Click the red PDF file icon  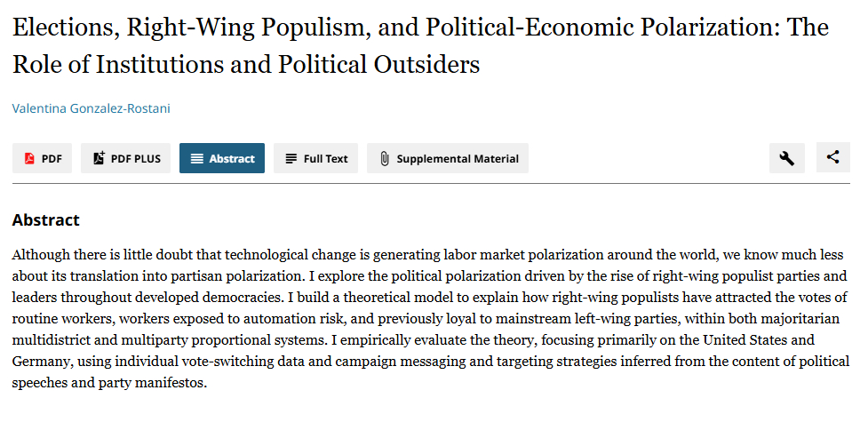[x=29, y=159]
